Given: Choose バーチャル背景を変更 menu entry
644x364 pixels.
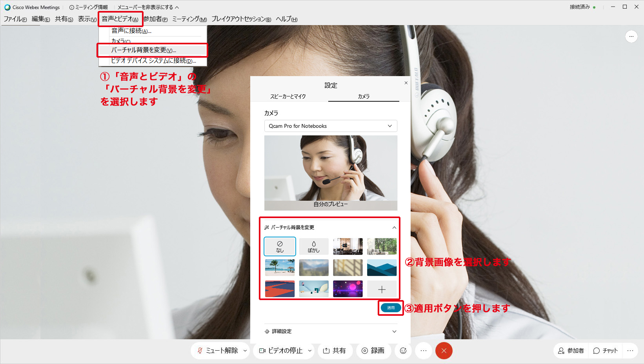Looking at the screenshot, I should tap(153, 50).
